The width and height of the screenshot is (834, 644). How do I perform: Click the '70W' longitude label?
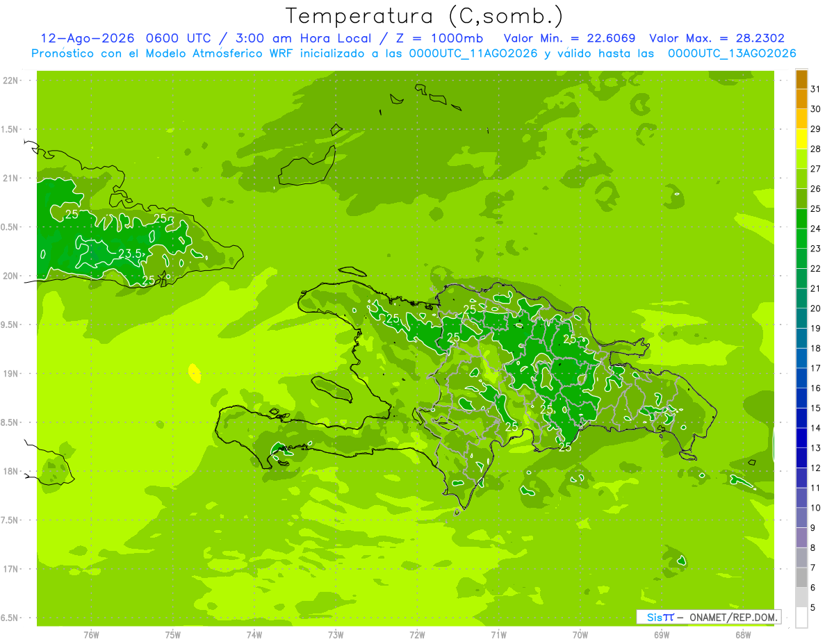[x=580, y=634]
